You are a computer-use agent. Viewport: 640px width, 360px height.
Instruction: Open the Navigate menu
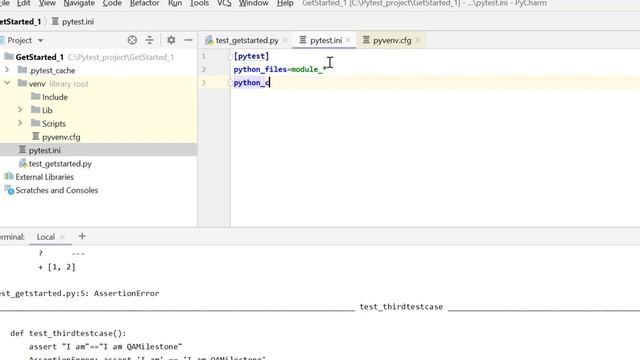[79, 3]
